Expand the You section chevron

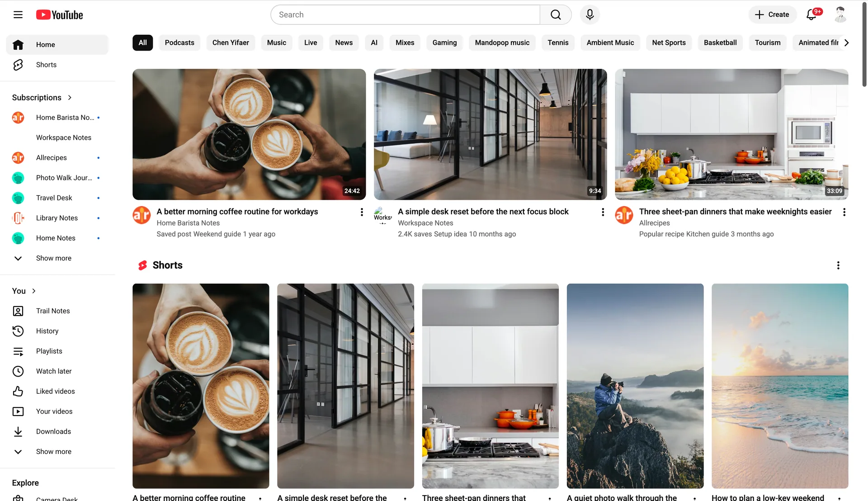[x=34, y=291]
